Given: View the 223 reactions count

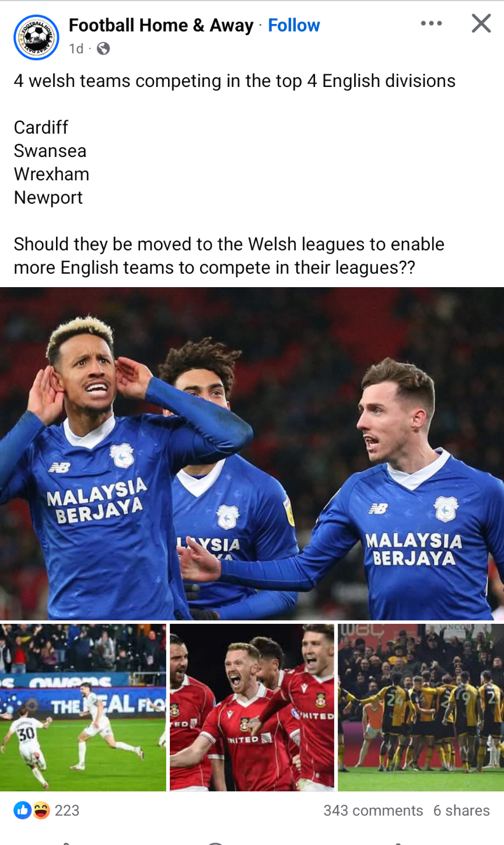Looking at the screenshot, I should [x=67, y=810].
